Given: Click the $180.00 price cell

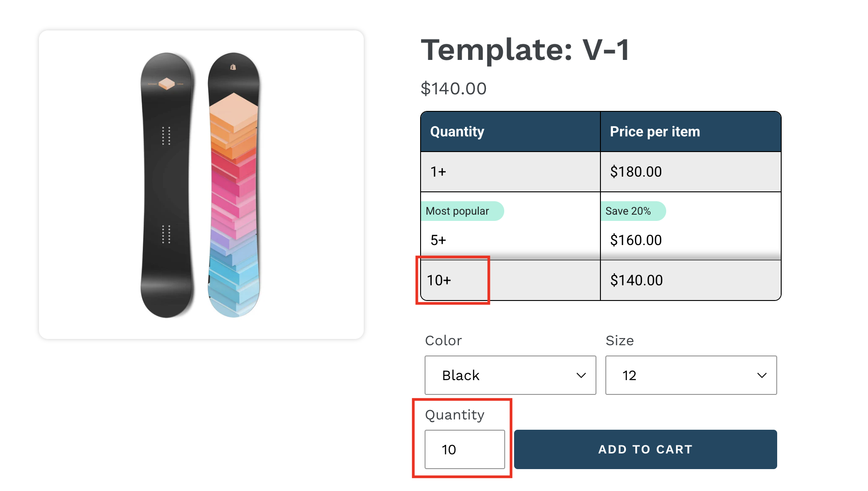Looking at the screenshot, I should (636, 172).
